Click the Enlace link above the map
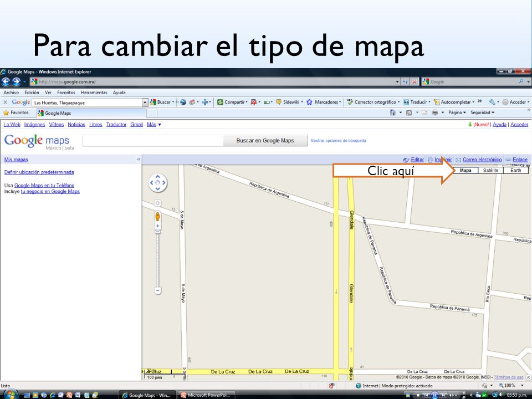532x399 pixels. tap(520, 160)
